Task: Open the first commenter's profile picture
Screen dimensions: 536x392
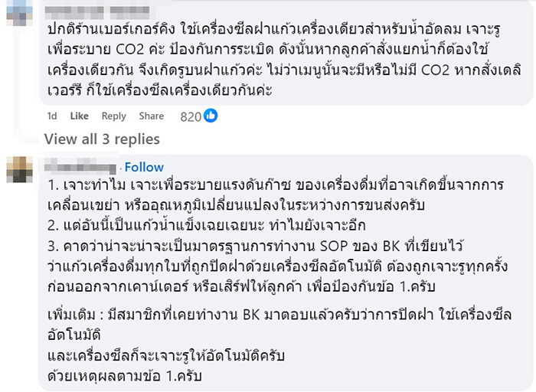Action: coord(16,9)
